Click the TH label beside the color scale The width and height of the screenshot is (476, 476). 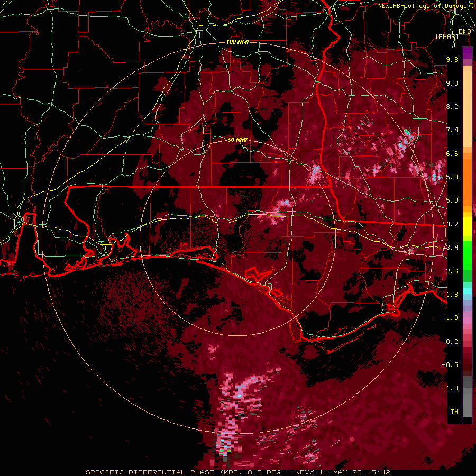454,412
